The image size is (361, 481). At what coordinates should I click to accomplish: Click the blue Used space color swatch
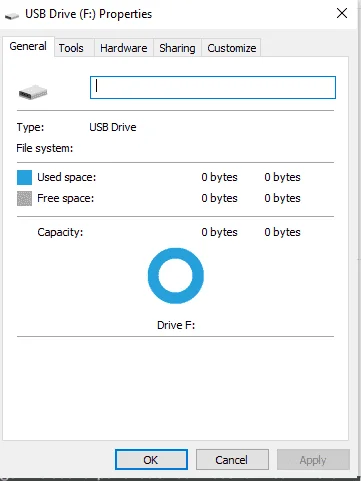(x=24, y=177)
